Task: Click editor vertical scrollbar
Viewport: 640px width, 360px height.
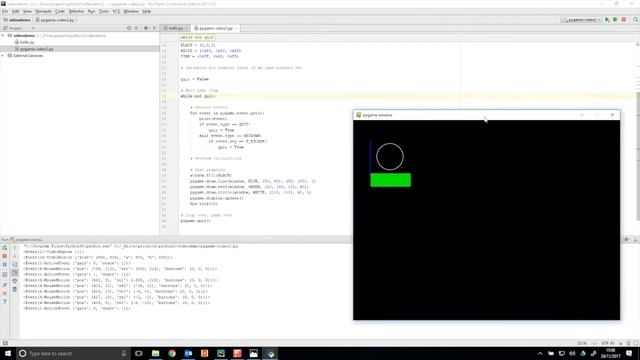Action: pyautogui.click(x=638, y=157)
